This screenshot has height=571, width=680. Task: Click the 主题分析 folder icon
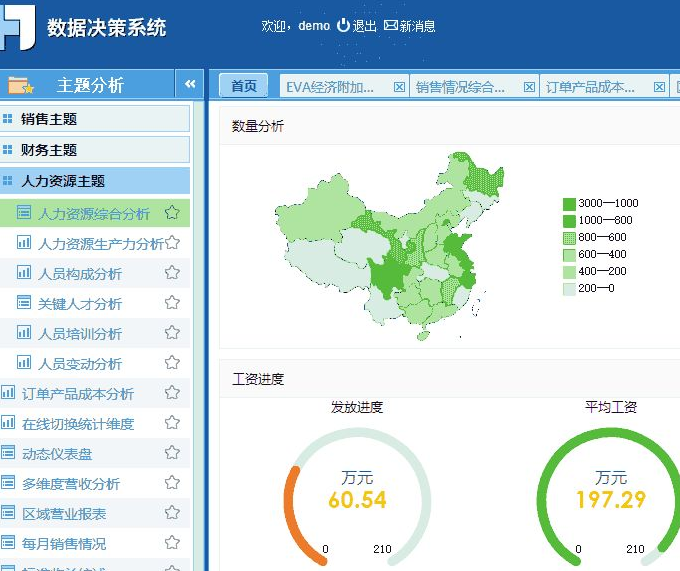pos(20,85)
